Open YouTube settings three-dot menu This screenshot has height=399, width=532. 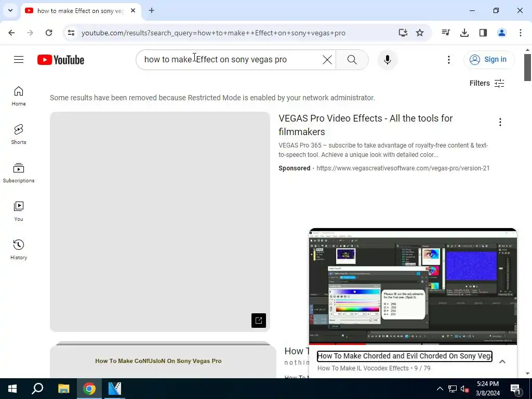[448, 60]
